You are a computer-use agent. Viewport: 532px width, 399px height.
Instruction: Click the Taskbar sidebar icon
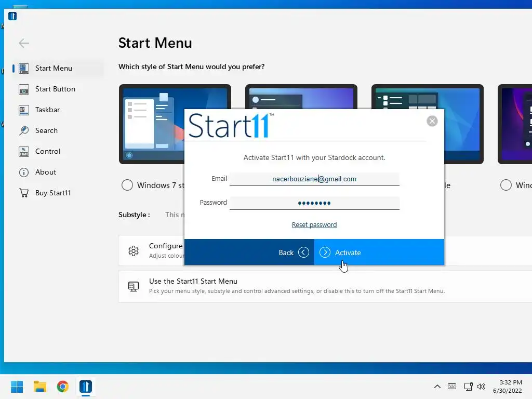pyautogui.click(x=24, y=110)
